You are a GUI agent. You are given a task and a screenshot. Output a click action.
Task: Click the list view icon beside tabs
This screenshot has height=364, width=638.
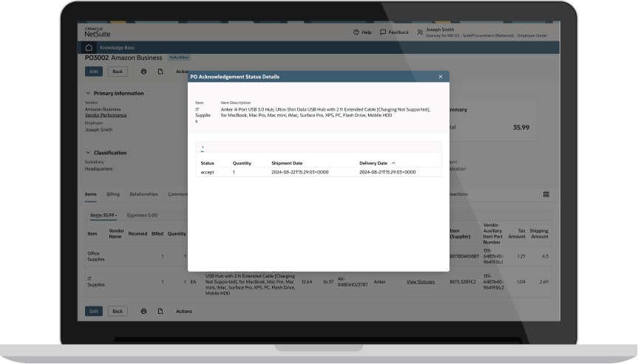coord(546,195)
